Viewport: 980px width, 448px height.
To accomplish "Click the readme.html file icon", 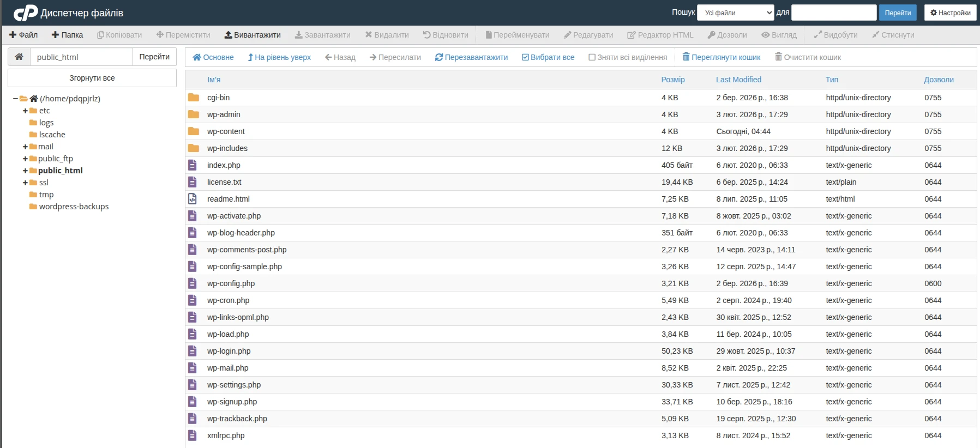I will click(193, 199).
